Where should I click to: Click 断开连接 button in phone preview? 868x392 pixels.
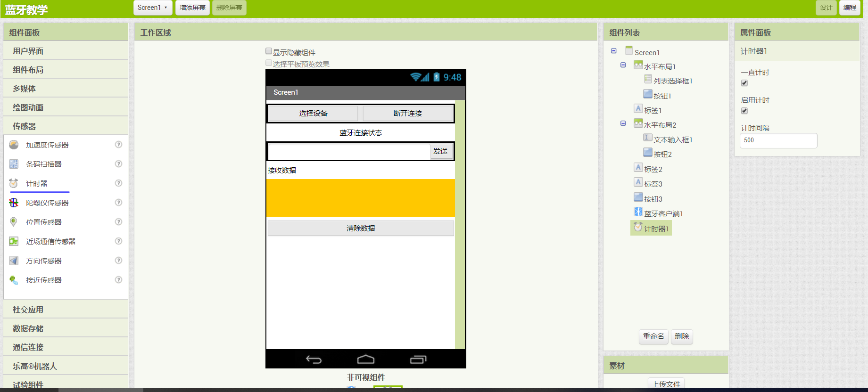[408, 114]
